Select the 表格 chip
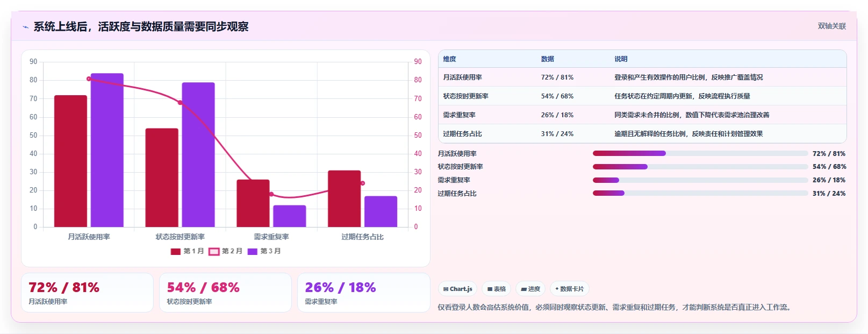The width and height of the screenshot is (868, 334). coord(496,289)
